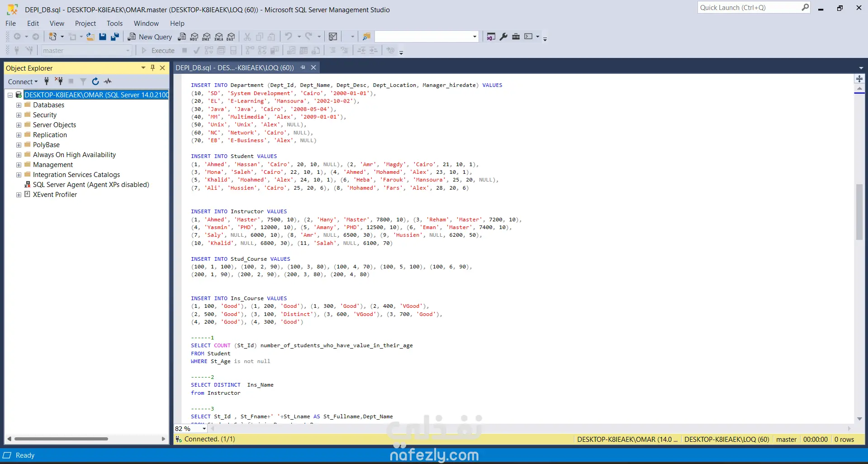Image resolution: width=868 pixels, height=464 pixels.
Task: Expand the Databases folder node
Action: (19, 105)
